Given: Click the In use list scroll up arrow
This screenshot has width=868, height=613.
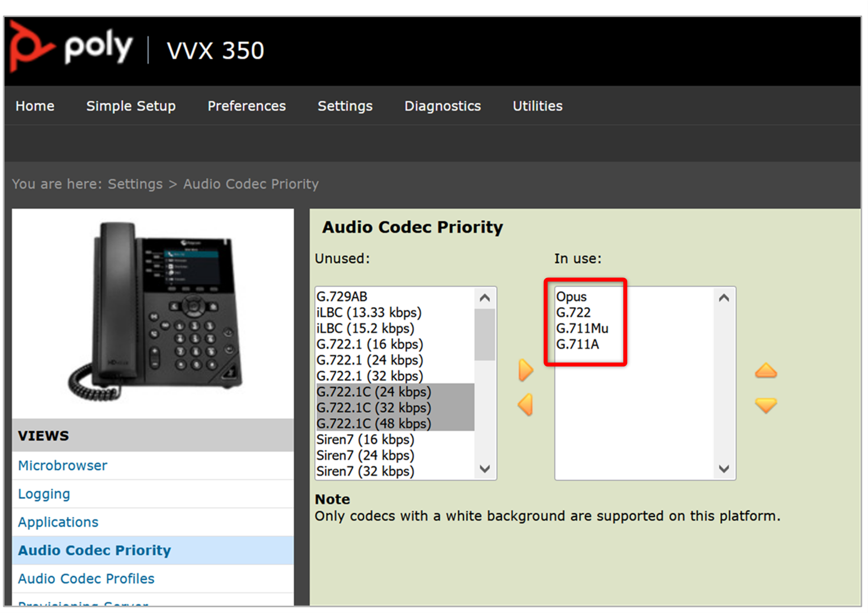Looking at the screenshot, I should (x=724, y=298).
